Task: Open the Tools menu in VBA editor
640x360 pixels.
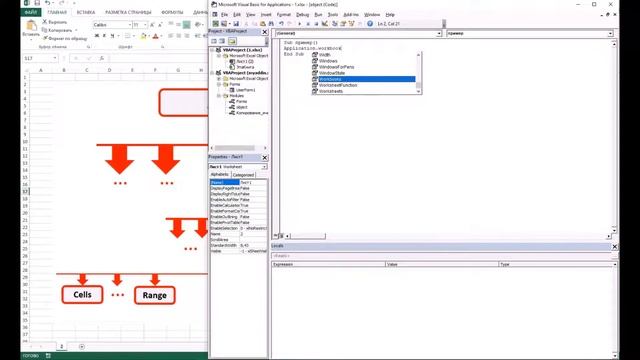Action: click(333, 15)
